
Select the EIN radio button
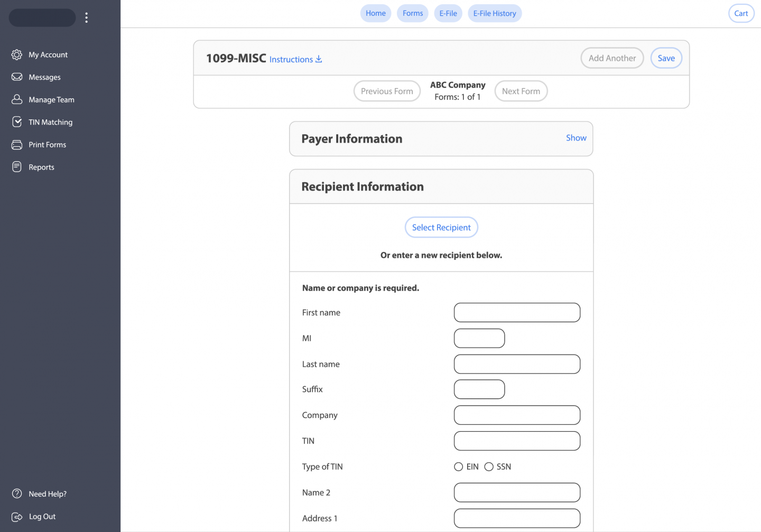pos(458,467)
